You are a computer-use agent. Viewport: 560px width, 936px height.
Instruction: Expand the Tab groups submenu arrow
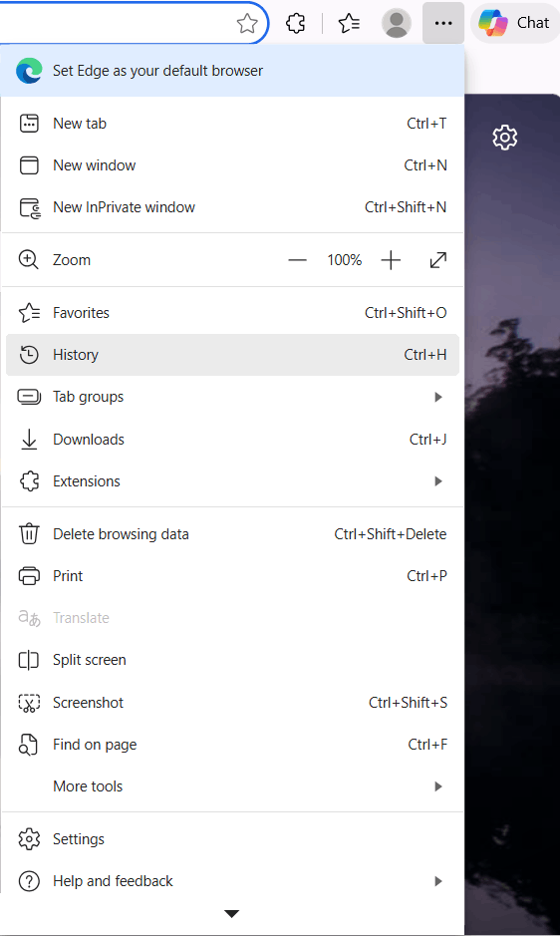(x=438, y=397)
